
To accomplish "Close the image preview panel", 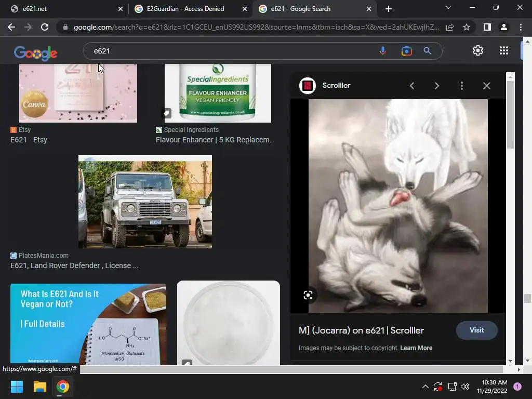I will tap(486, 86).
